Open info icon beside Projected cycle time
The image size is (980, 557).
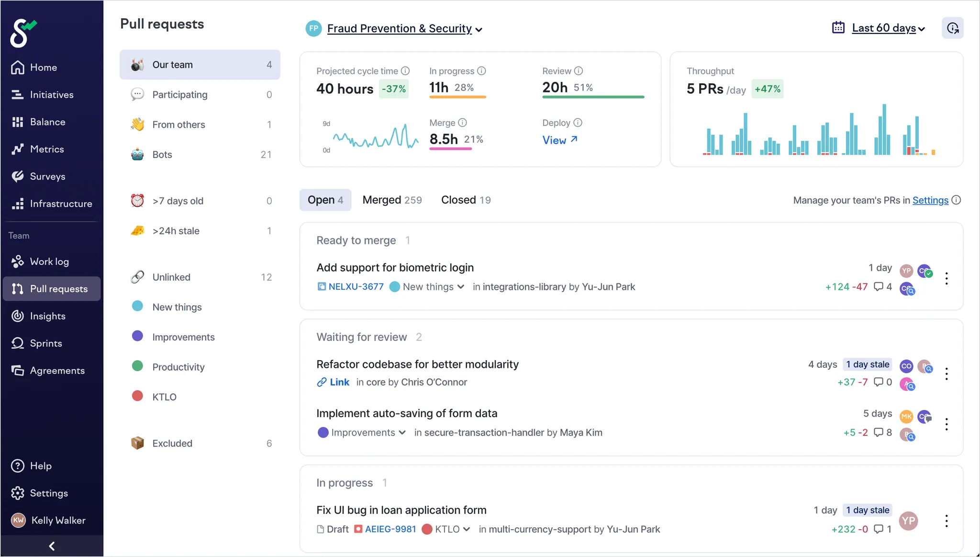click(405, 71)
